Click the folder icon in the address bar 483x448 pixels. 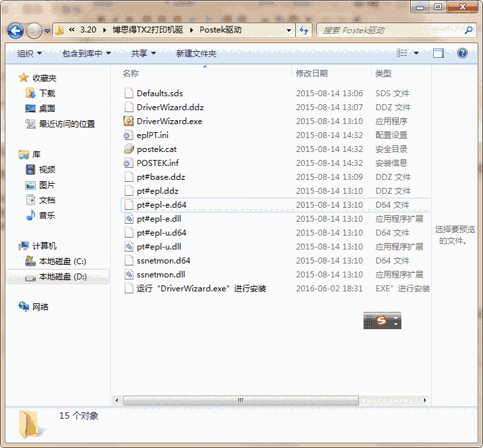[x=59, y=30]
